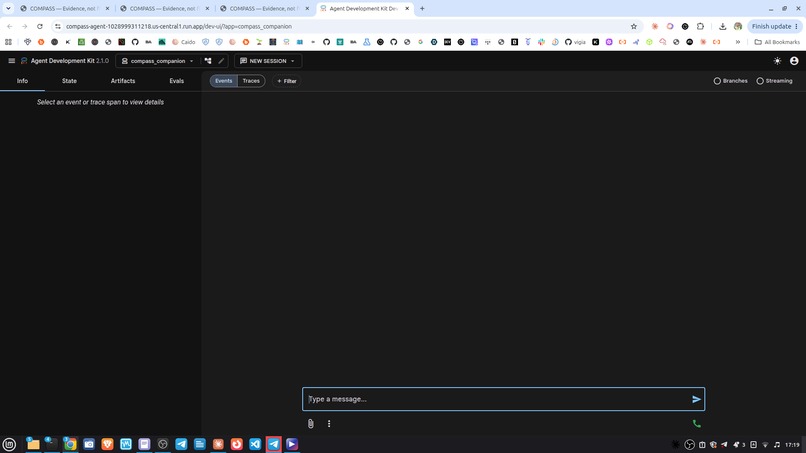Open the GitHub bookmark labeled vigia
The image size is (806, 453).
click(x=575, y=42)
